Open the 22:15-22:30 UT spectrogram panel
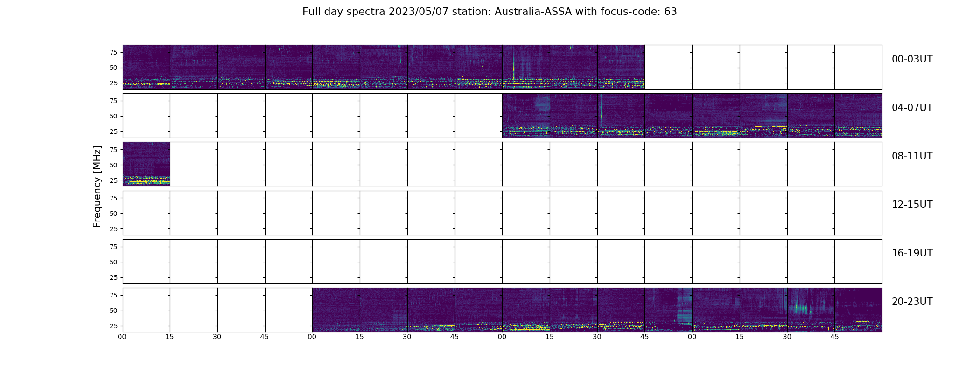Viewport: 980px width, 373px height. point(574,310)
